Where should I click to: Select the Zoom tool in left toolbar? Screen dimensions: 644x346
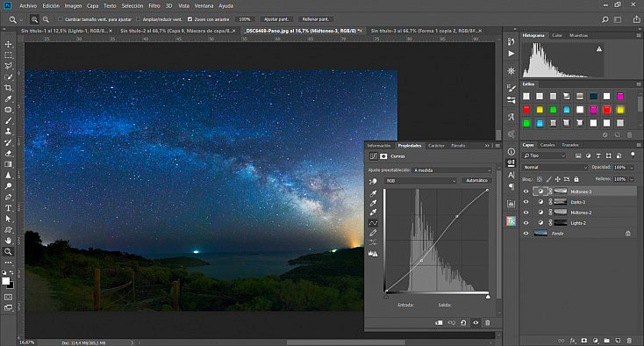8,251
